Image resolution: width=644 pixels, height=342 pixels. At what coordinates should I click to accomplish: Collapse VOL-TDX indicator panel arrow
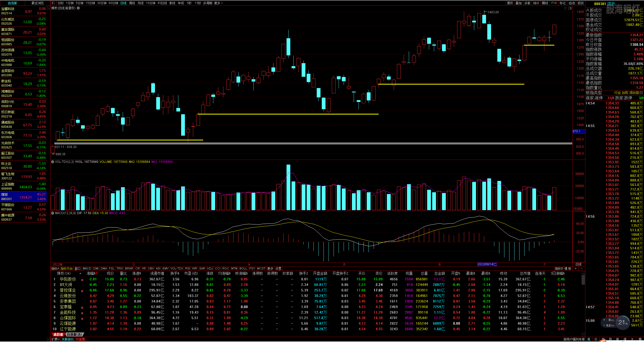[53, 162]
